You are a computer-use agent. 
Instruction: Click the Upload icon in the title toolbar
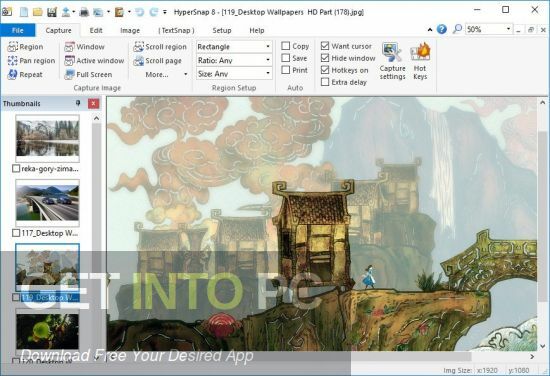pyautogui.click(x=66, y=12)
